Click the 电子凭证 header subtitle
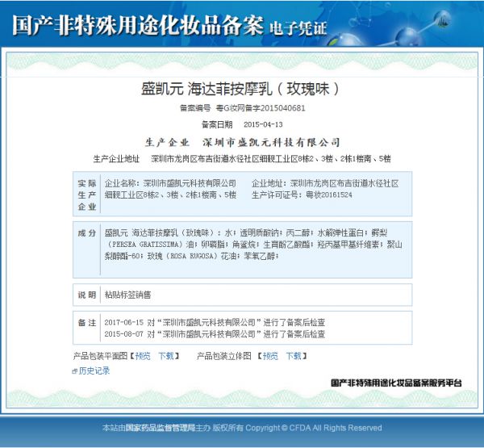This screenshot has height=448, width=484. [x=298, y=28]
